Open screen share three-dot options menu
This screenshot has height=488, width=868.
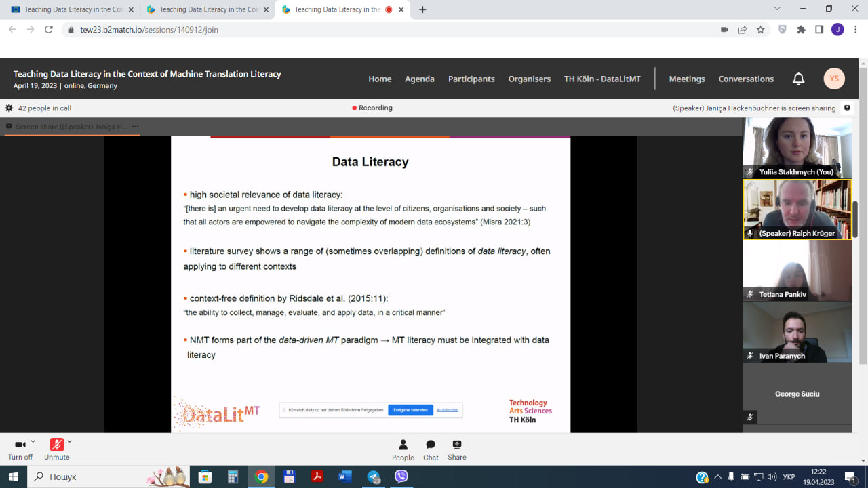point(136,127)
